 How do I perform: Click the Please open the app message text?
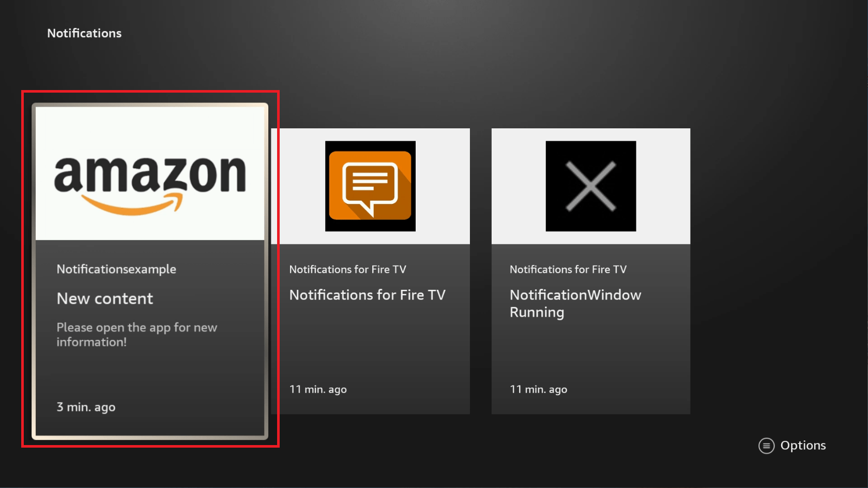136,335
